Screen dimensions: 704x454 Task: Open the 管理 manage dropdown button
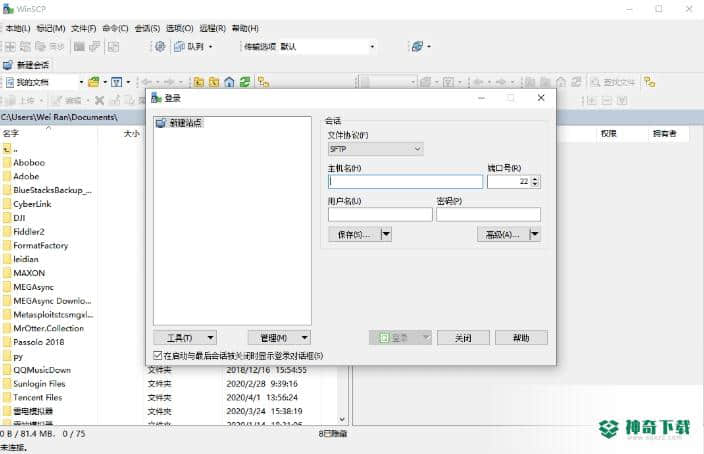279,338
